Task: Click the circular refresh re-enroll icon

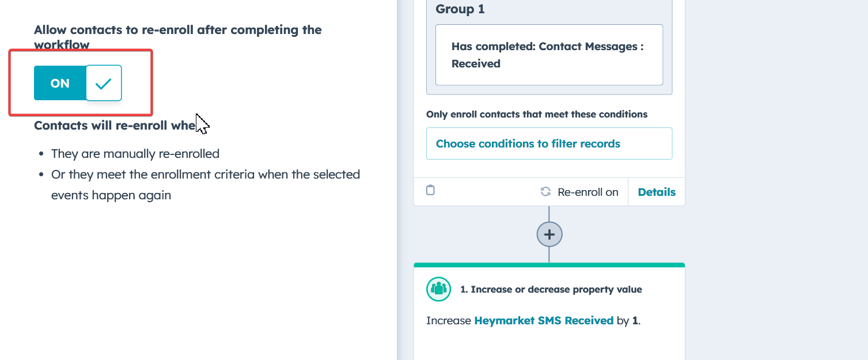Action: pyautogui.click(x=545, y=192)
